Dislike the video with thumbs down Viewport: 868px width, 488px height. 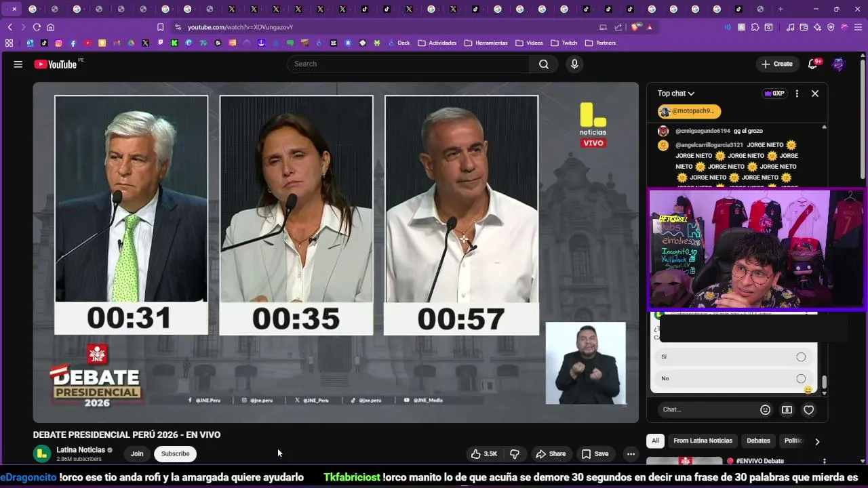[x=515, y=454]
